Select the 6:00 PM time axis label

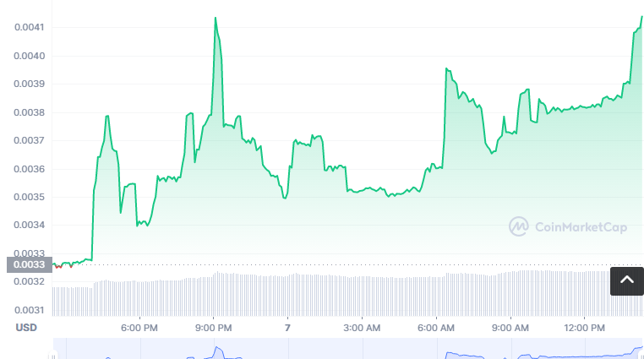tap(139, 327)
